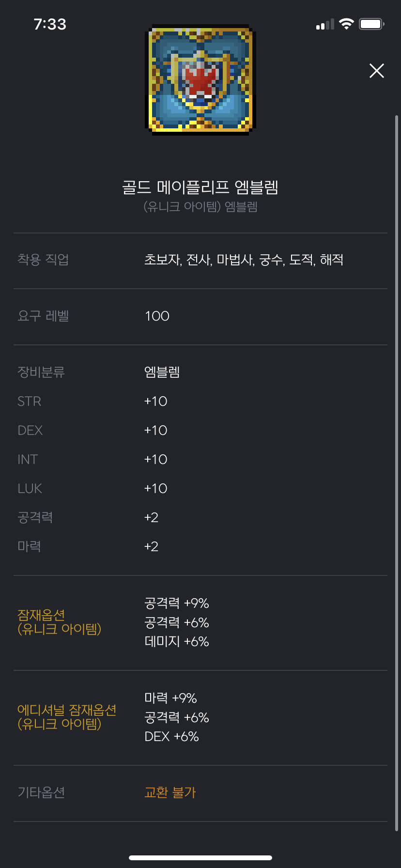Tap the '(유니크 아이템) 엠블렘' subtitle
Viewport: 401px width, 868px height.
200,207
